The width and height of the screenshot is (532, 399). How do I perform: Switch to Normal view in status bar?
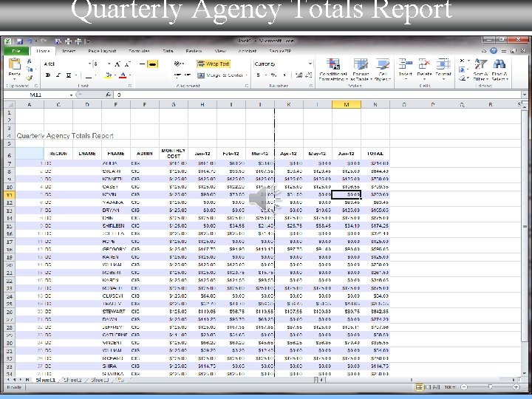pos(419,387)
